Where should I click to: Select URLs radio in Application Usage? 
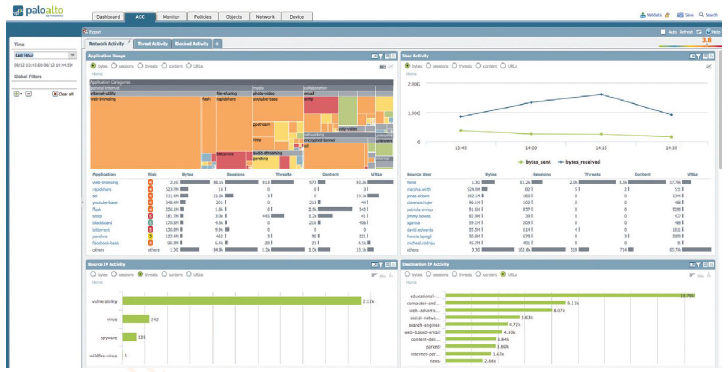188,66
